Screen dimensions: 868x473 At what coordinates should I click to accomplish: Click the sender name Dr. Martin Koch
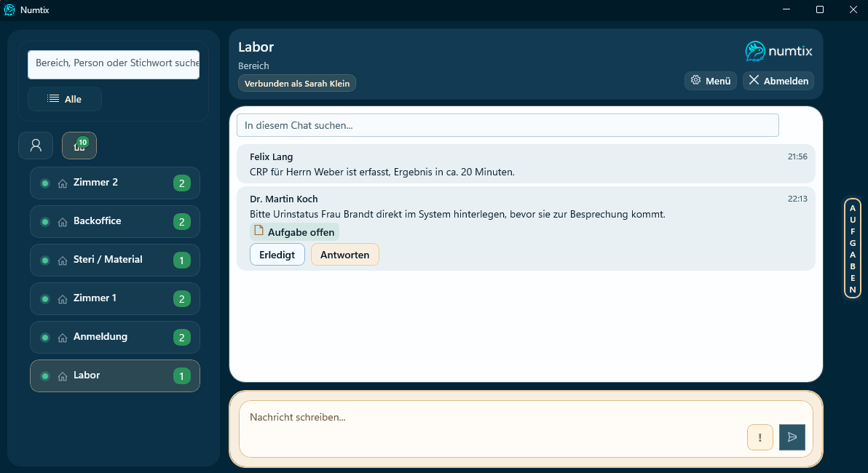tap(283, 199)
